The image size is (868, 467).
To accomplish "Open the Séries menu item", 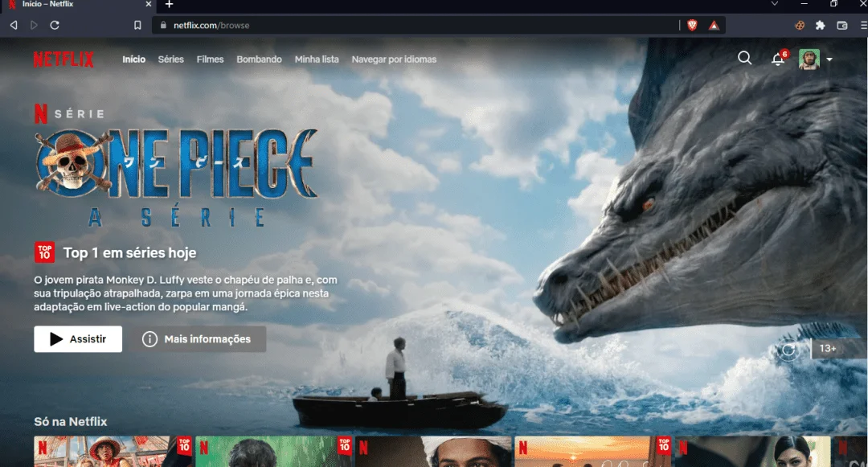I will coord(170,59).
